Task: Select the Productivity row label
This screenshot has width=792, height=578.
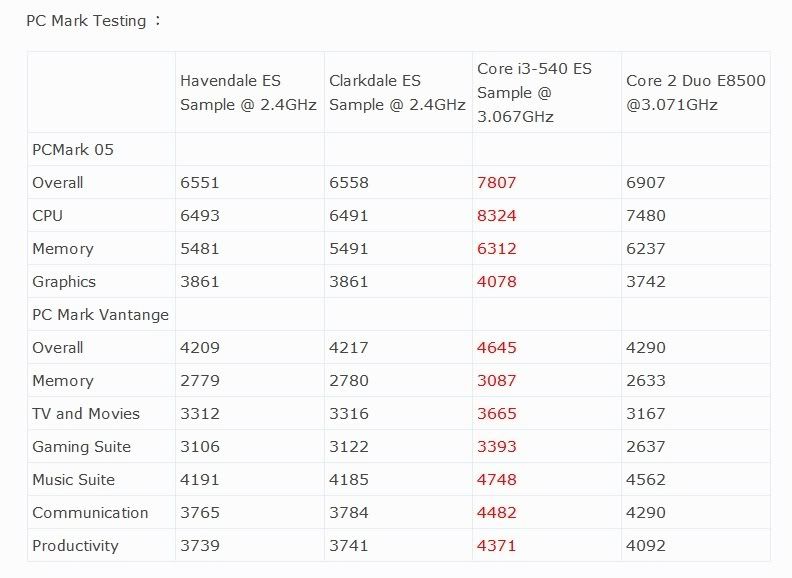Action: 75,546
